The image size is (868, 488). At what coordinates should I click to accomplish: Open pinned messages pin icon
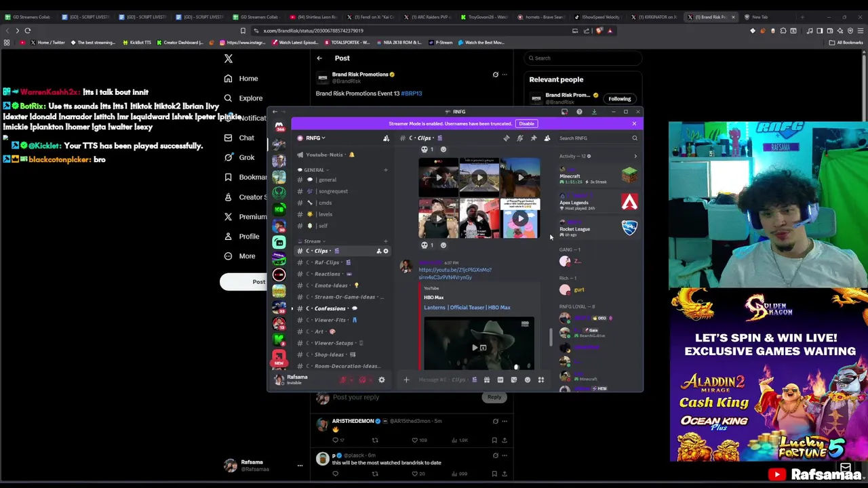tap(534, 138)
